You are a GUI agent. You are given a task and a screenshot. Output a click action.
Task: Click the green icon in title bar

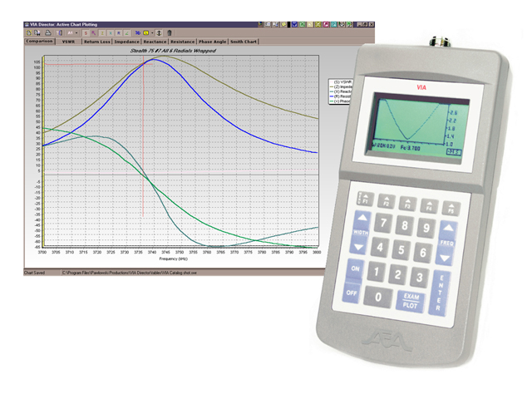(x=302, y=24)
